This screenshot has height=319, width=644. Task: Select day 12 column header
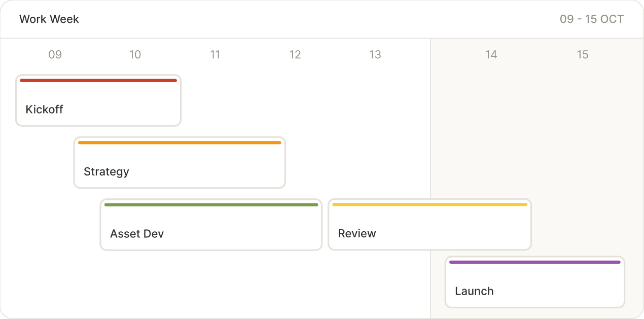(x=295, y=55)
